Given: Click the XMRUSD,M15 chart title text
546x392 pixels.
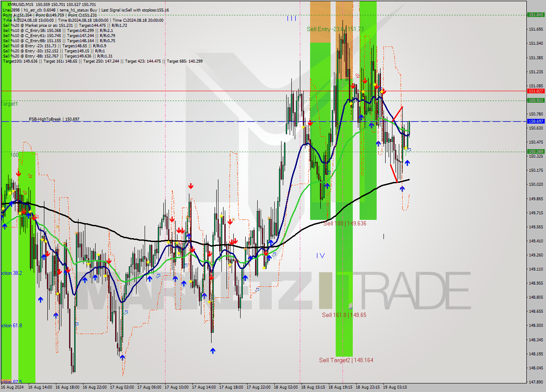Looking at the screenshot, I should pyautogui.click(x=20, y=4).
